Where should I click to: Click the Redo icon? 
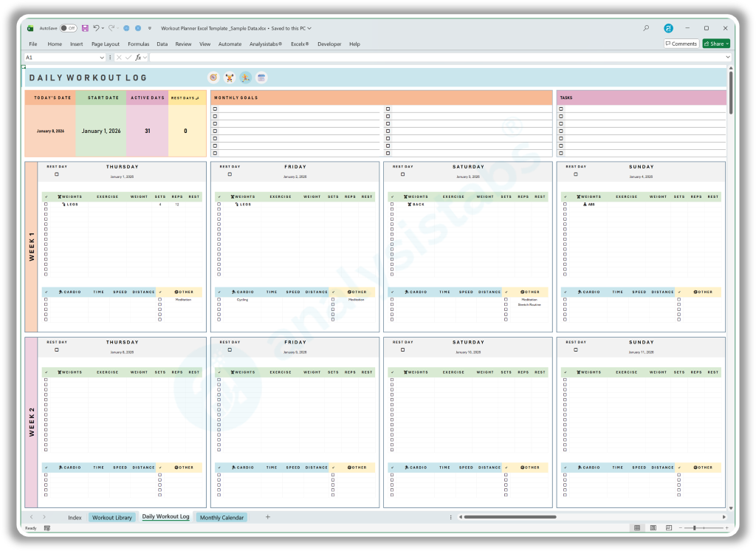coord(111,28)
